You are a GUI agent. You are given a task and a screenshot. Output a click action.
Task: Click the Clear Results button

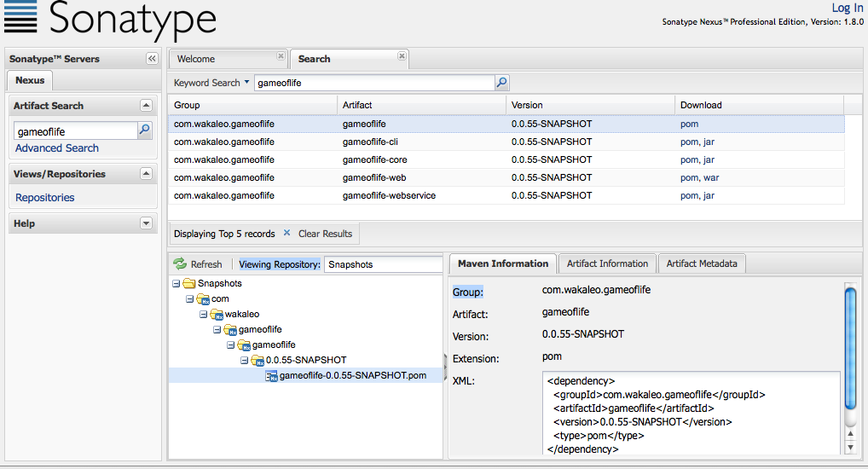click(325, 234)
